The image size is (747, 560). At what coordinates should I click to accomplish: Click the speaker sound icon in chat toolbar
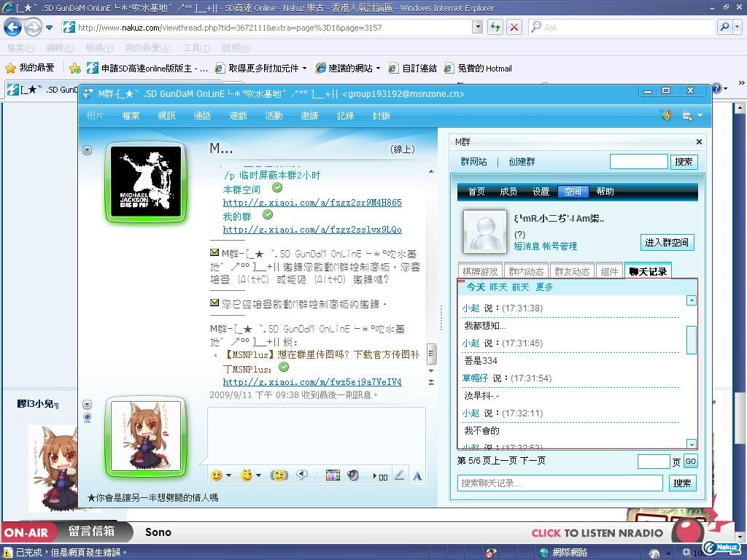353,475
